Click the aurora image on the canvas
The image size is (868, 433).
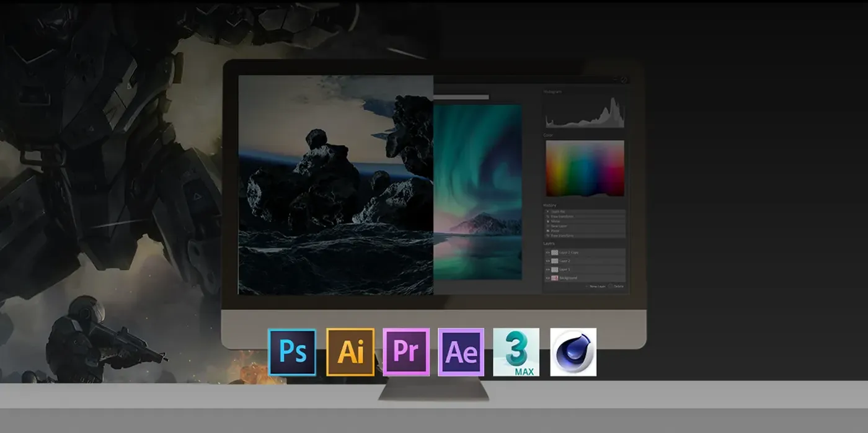click(477, 192)
